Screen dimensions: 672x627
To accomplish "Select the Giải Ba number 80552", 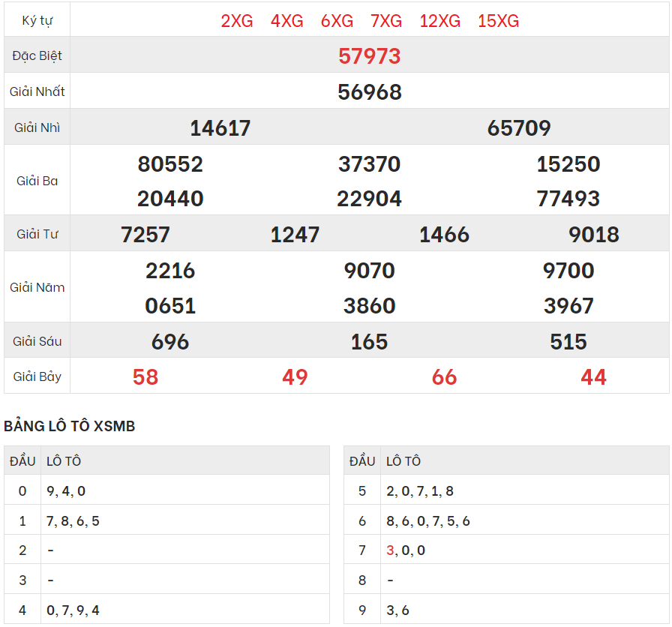I will point(170,163).
